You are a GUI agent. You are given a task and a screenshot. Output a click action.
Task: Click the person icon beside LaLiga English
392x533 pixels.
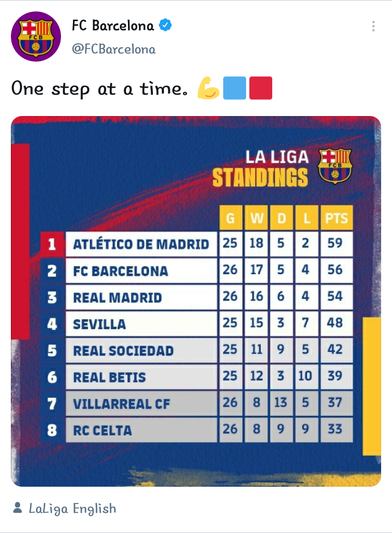(17, 508)
